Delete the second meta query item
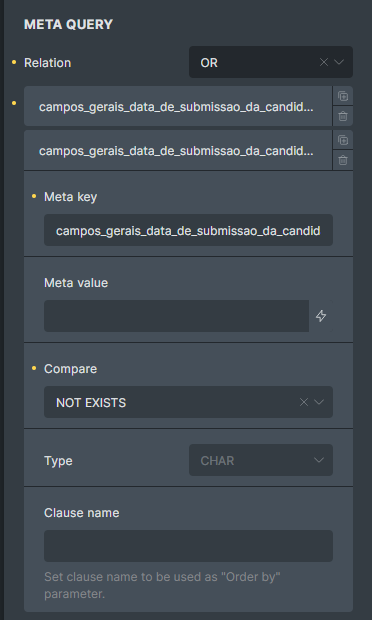 tap(343, 160)
